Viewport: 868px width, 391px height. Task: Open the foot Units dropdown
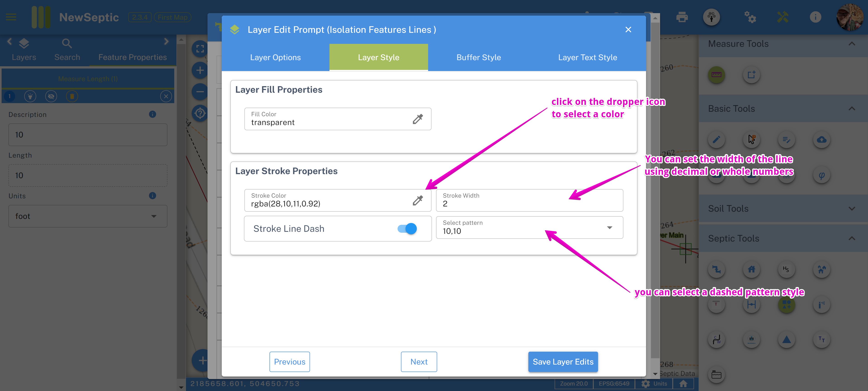(88, 216)
